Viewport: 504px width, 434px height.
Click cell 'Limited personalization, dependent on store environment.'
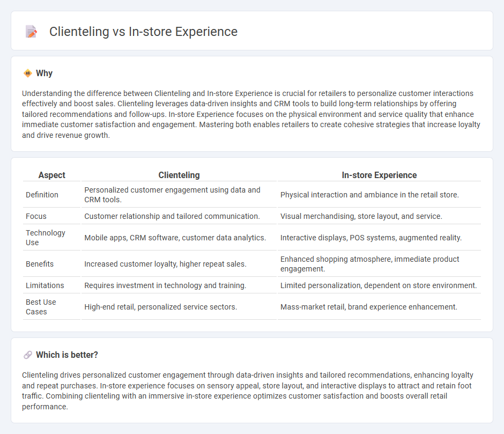(x=379, y=285)
